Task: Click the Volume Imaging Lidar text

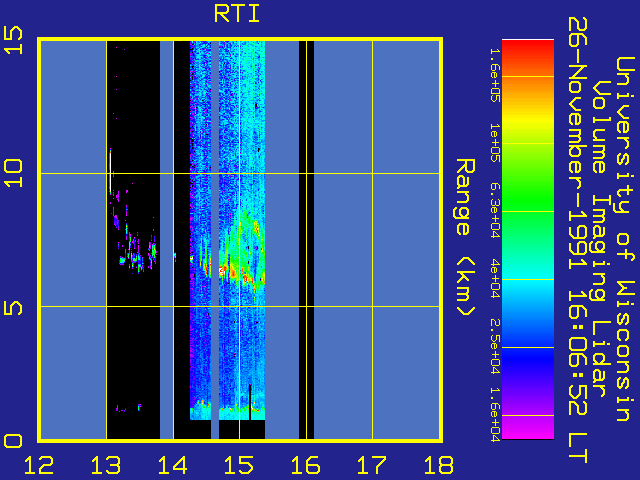Action: tap(602, 239)
